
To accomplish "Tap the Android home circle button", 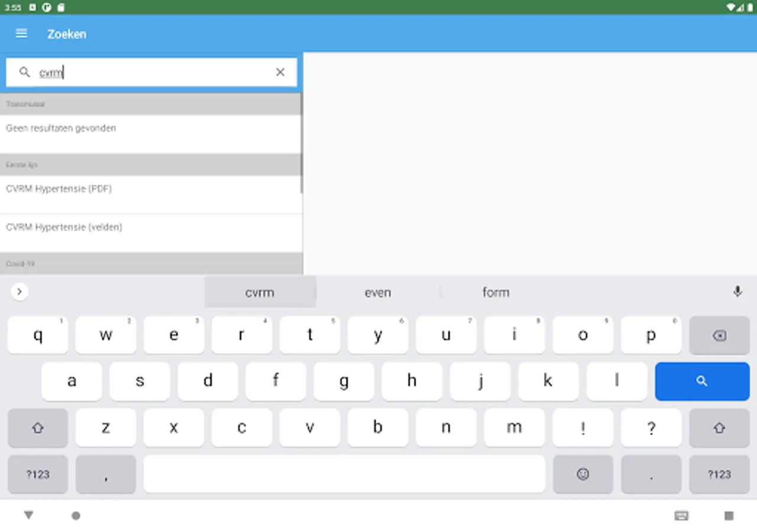I will 76,515.
